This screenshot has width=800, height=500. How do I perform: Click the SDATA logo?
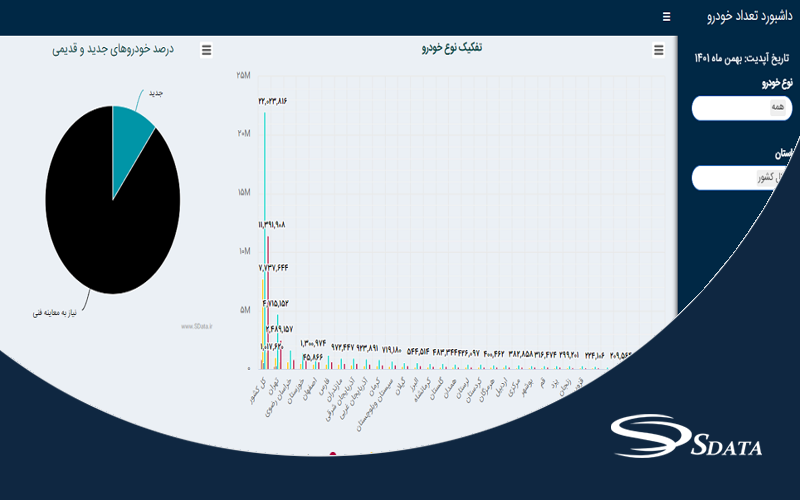[x=688, y=439]
